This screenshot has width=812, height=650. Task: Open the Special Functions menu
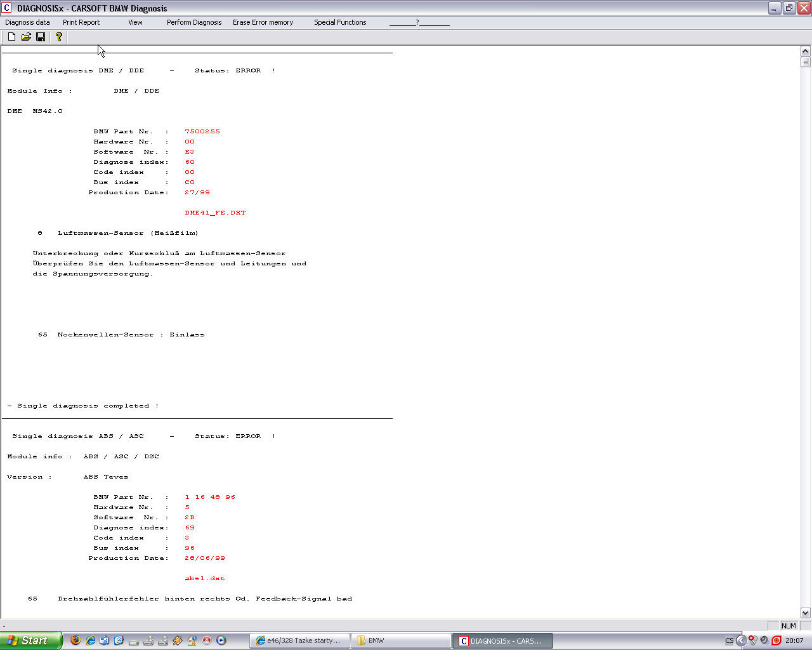point(340,22)
